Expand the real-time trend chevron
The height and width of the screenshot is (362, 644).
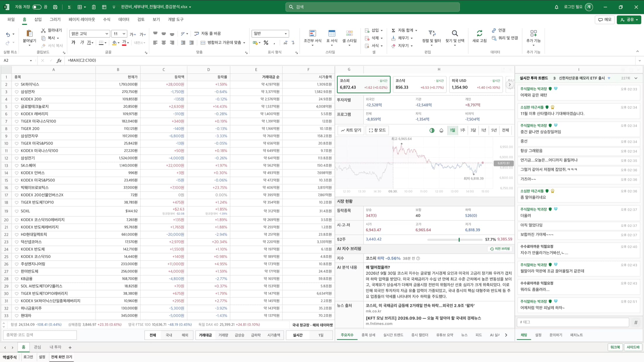[x=636, y=78]
